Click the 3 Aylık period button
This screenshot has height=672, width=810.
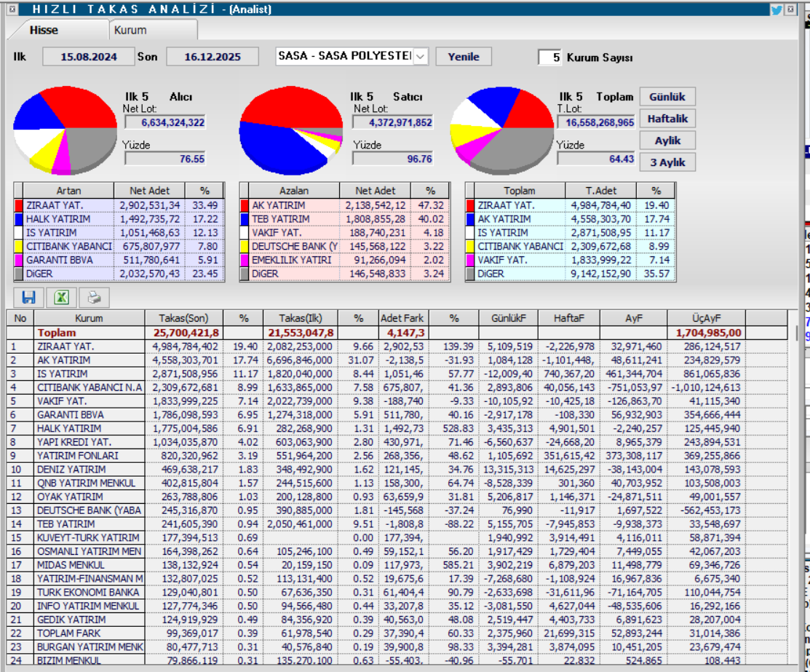(667, 162)
